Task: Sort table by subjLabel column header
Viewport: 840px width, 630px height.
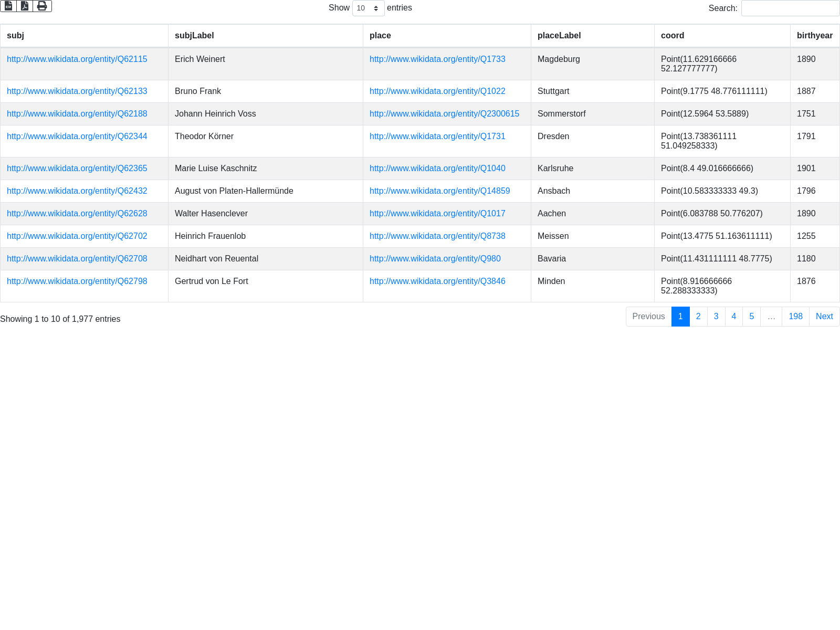Action: [194, 36]
